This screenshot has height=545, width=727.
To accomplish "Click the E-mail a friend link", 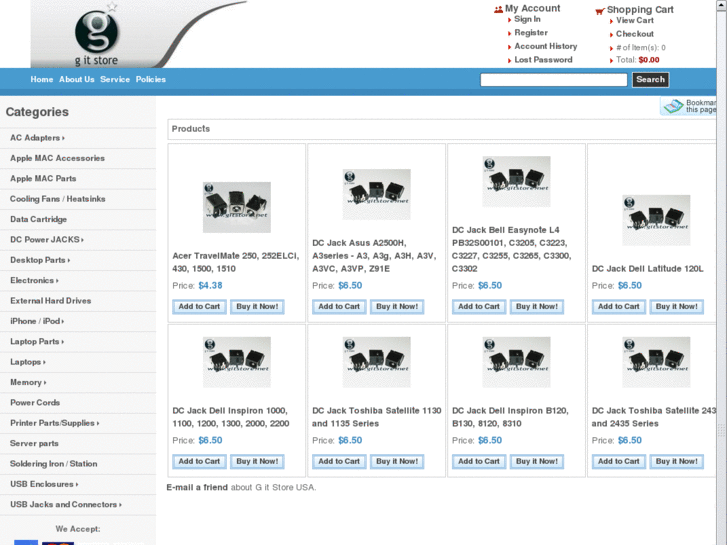I will point(197,487).
